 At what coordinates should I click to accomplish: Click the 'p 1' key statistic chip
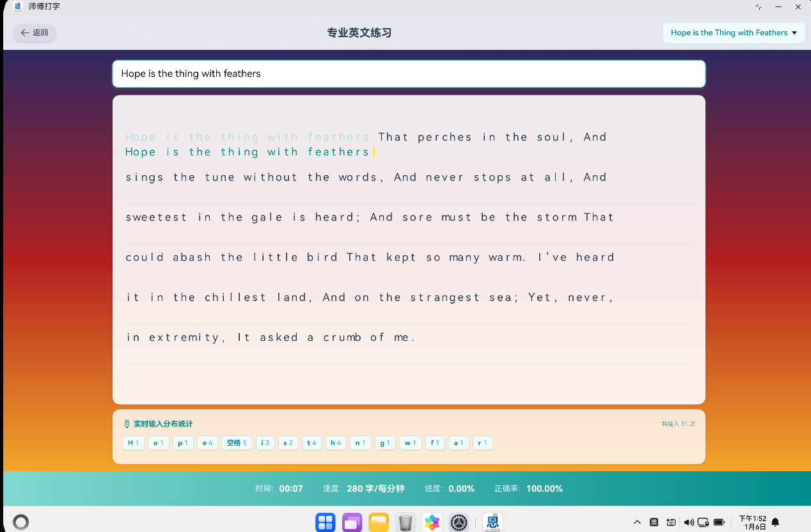(183, 443)
